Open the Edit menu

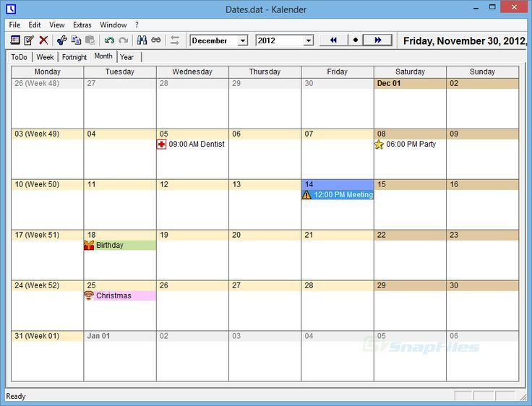click(35, 25)
